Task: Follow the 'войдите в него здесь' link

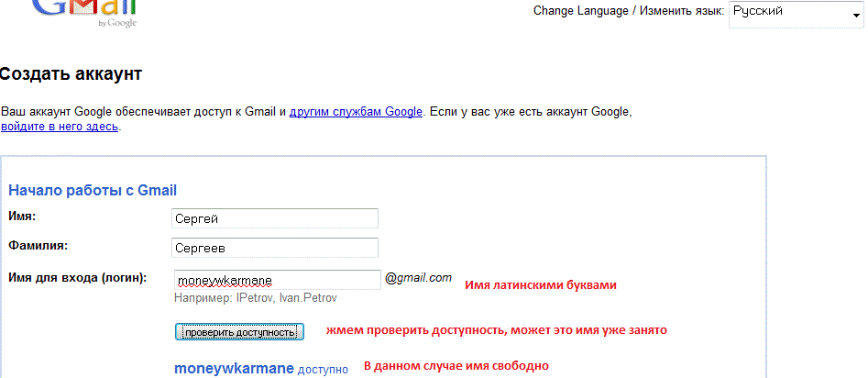Action: (x=60, y=127)
